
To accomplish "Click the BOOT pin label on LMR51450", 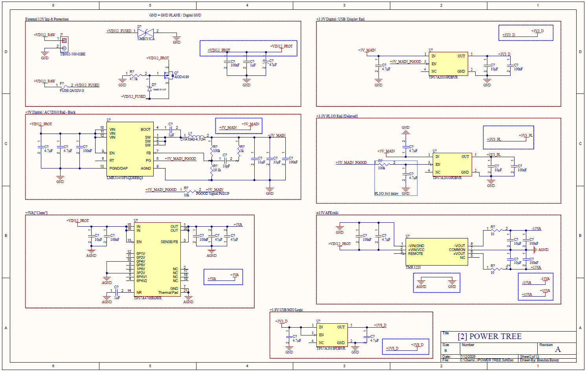I will tap(145, 130).
